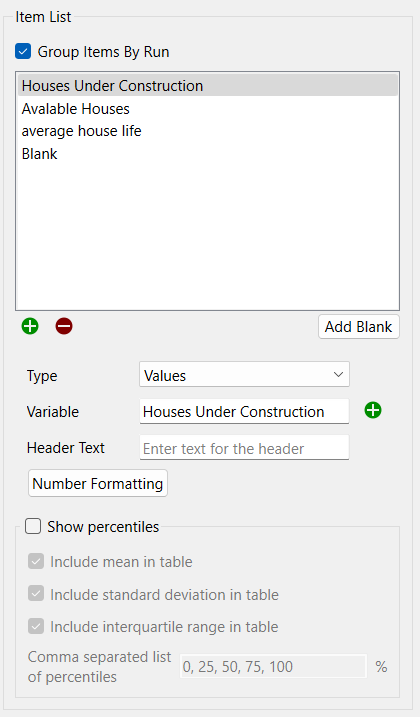Uncheck Group Items By Run checkbox
Viewport: 420px width, 717px height.
click(x=23, y=51)
